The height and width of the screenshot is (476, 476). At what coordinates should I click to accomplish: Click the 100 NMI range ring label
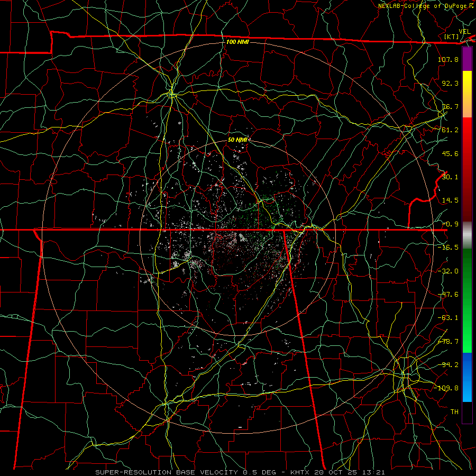237,42
